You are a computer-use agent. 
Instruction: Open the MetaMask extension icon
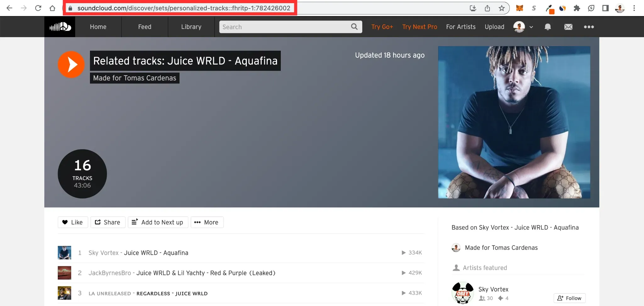point(520,8)
